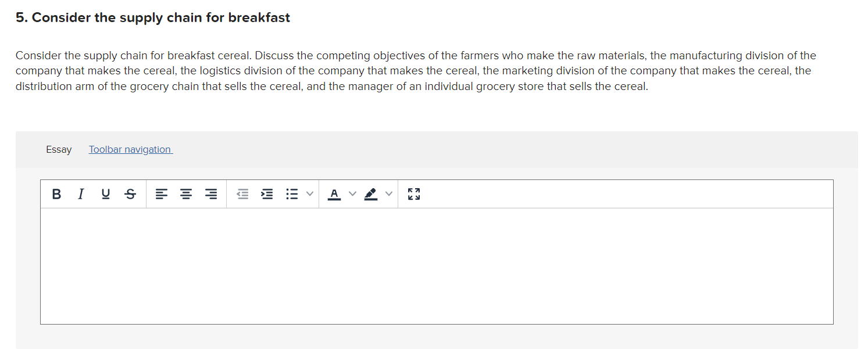Pick the highlight color swatch pen
Image resolution: width=868 pixels, height=349 pixels.
(372, 194)
